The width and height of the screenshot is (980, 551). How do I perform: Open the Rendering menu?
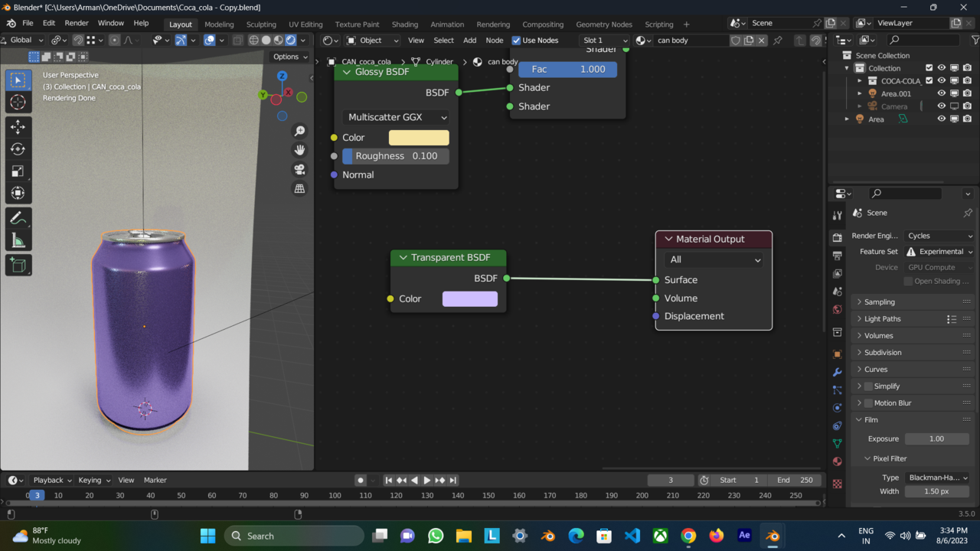coord(493,24)
